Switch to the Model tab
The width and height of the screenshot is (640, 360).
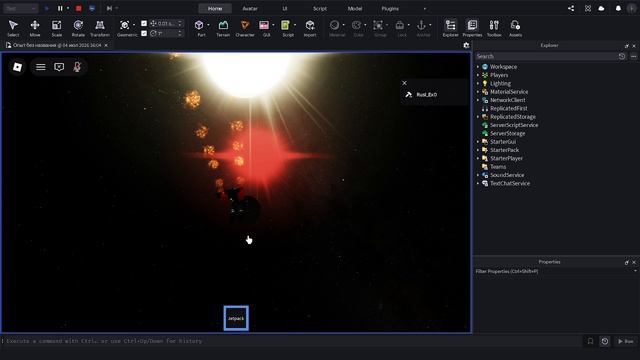355,8
